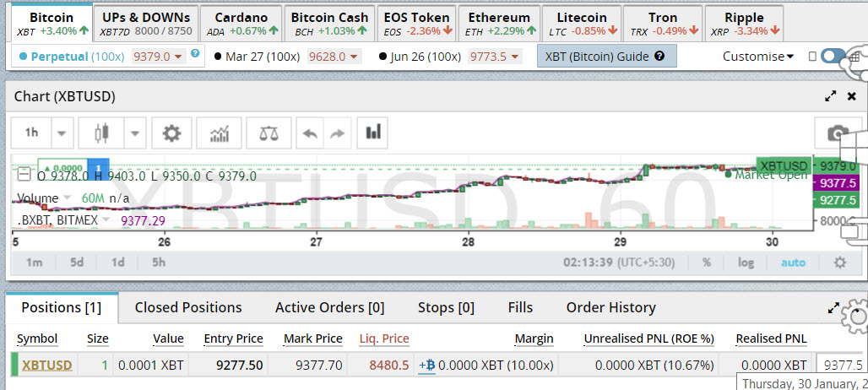
Task: Undo last chart action arrow
Action: click(x=310, y=133)
